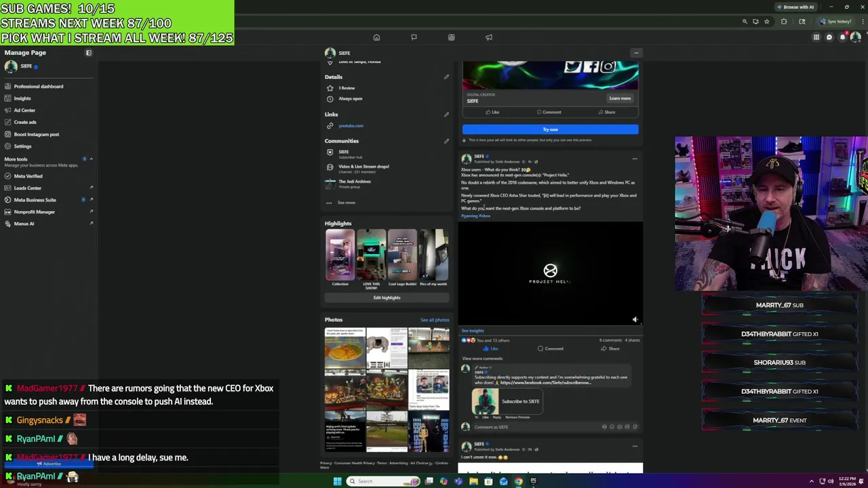Open File Explorer on the taskbar
Viewport: 868px width, 488px height.
click(473, 481)
